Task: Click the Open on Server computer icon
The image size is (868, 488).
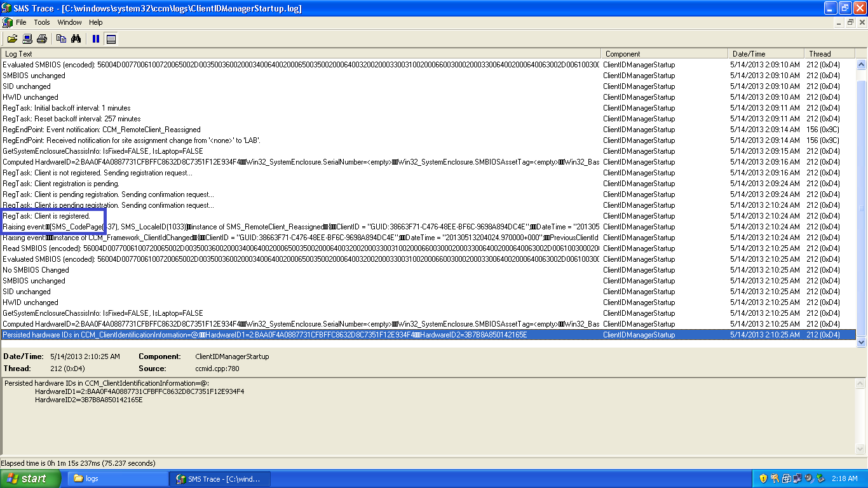Action: coord(27,39)
